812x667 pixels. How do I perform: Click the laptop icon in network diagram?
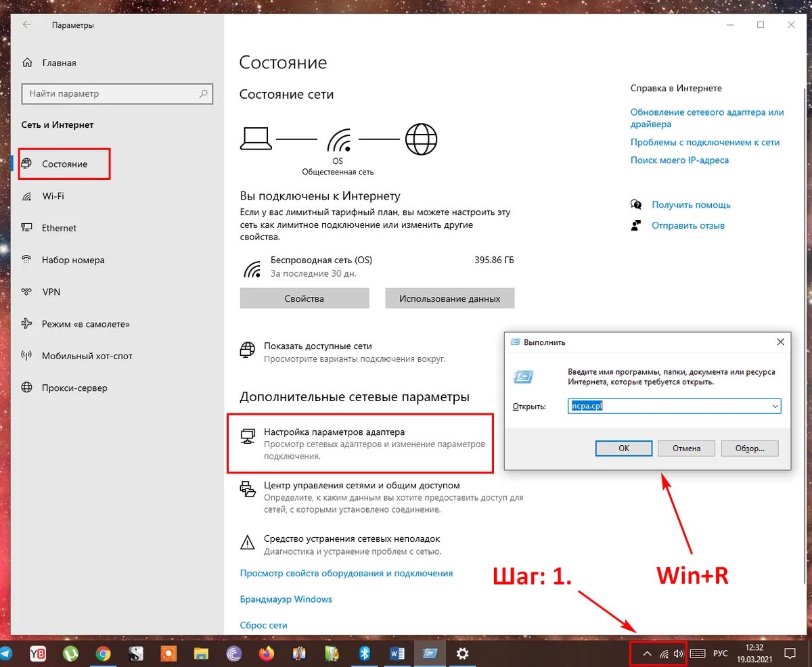point(256,139)
